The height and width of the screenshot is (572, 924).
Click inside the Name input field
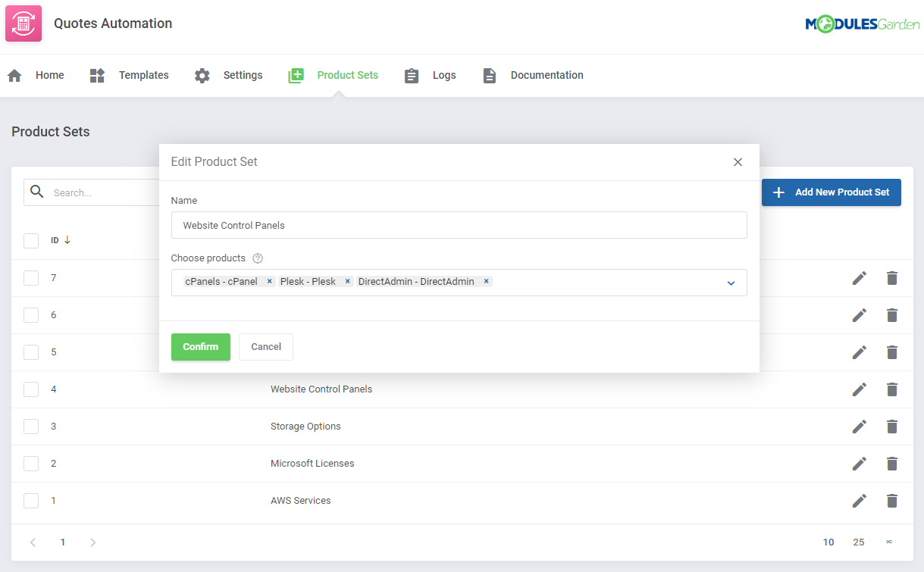(x=459, y=225)
